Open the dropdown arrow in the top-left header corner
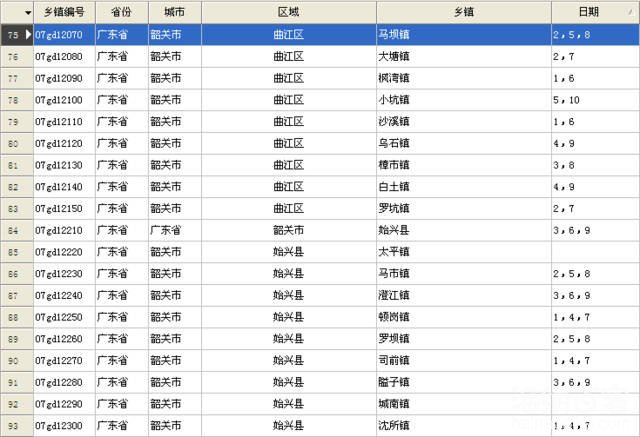The width and height of the screenshot is (640, 437). pyautogui.click(x=28, y=13)
